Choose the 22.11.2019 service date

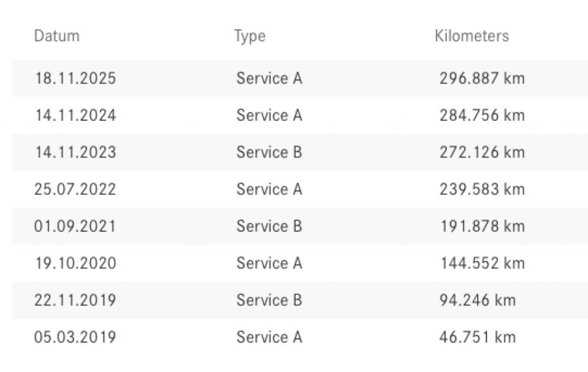point(75,300)
